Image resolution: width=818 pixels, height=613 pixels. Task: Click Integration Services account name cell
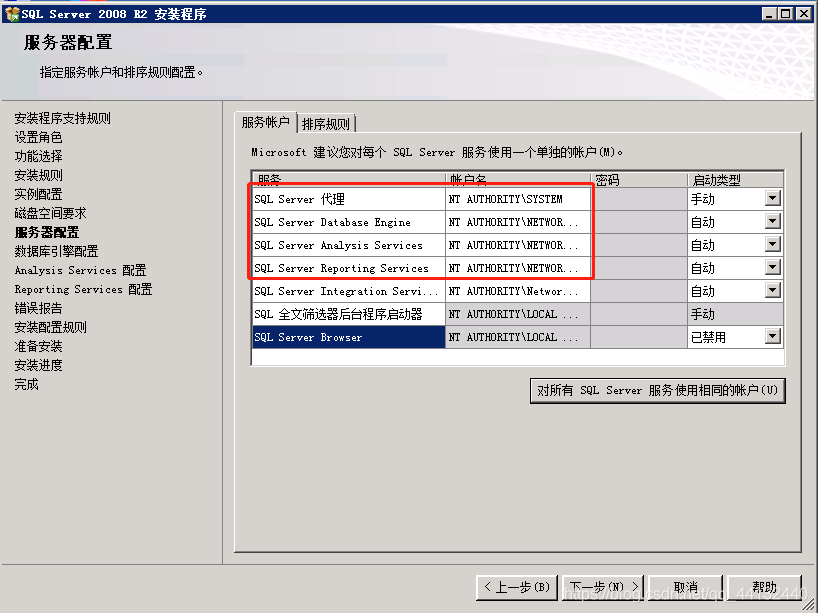(x=518, y=291)
